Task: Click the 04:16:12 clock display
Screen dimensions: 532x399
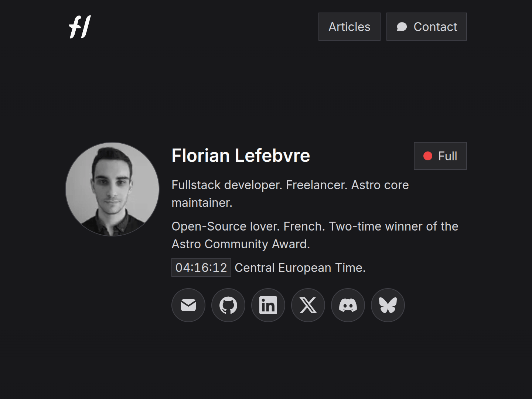Action: (x=201, y=267)
